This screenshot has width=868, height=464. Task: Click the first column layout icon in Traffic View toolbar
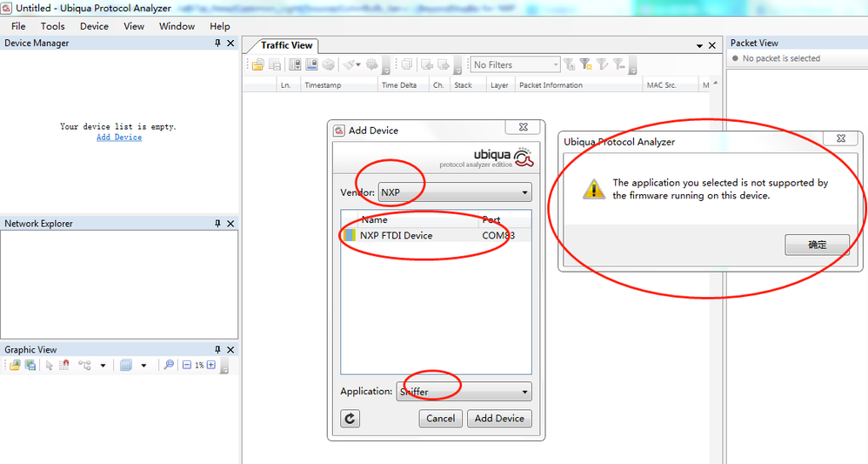click(295, 65)
